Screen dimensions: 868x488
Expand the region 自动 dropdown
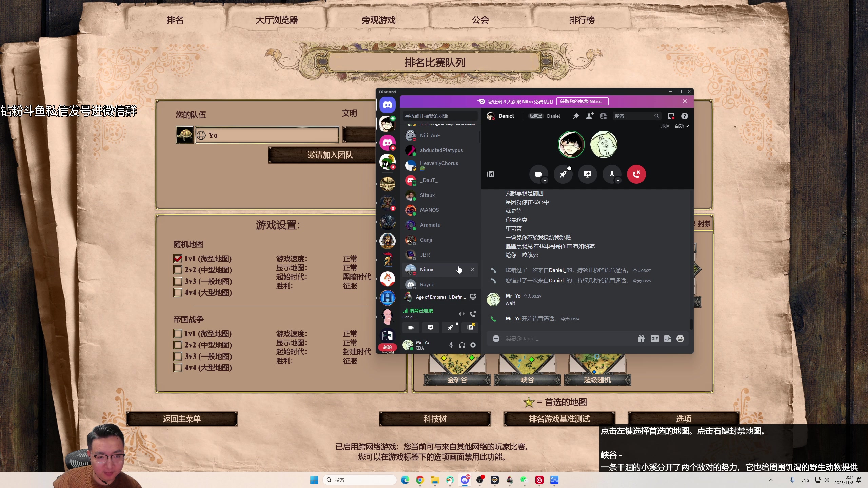(x=682, y=126)
